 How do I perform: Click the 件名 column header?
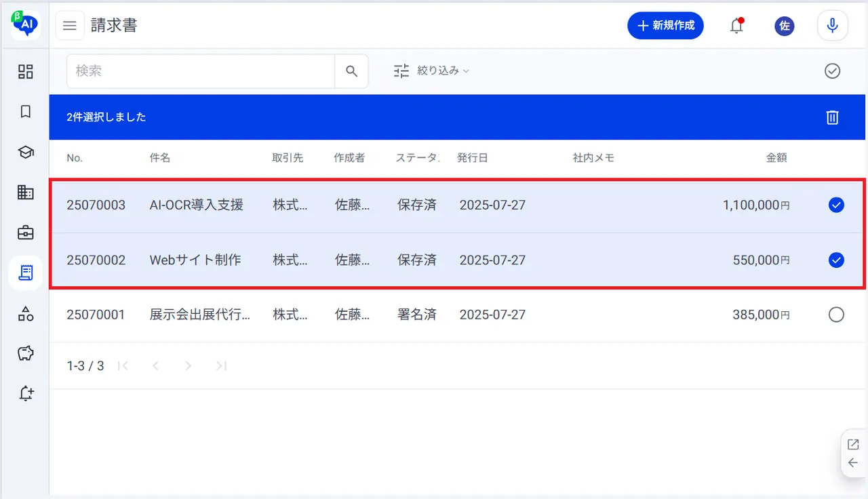pos(160,158)
